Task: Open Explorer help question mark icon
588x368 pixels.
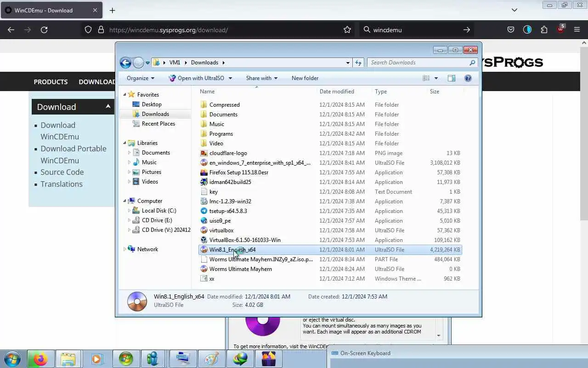Action: 468,78
